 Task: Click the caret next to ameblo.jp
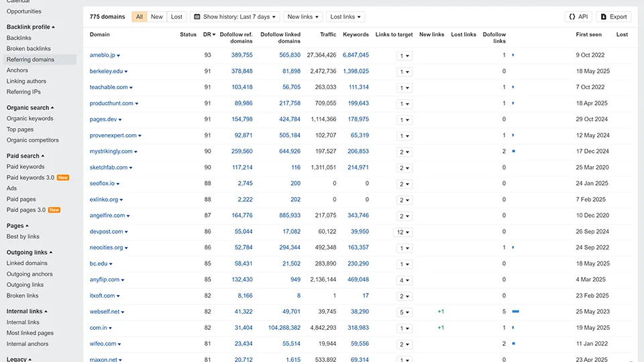(x=119, y=56)
